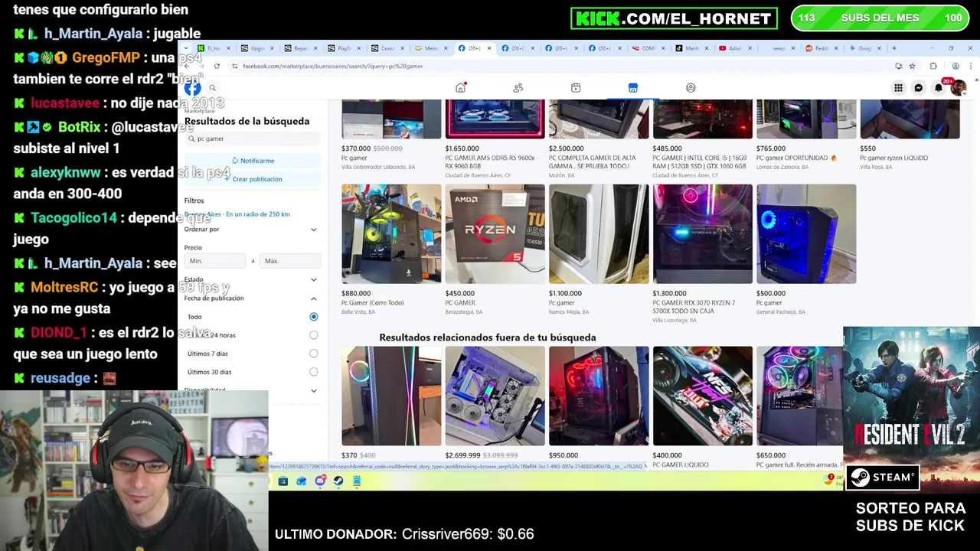Select the 'Últimos 30 días' radio button
This screenshot has width=980, height=551.
click(314, 372)
